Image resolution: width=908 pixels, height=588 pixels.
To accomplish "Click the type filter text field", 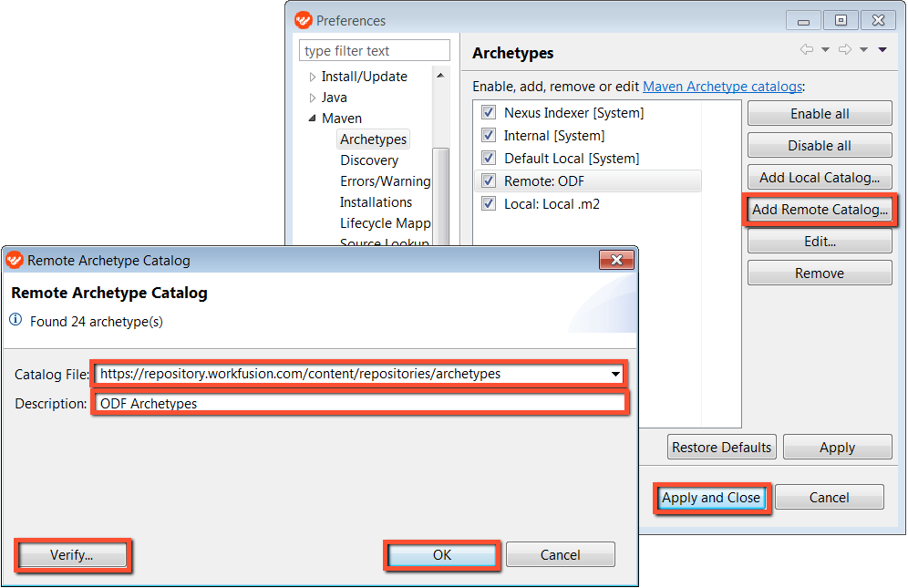I will click(x=374, y=50).
